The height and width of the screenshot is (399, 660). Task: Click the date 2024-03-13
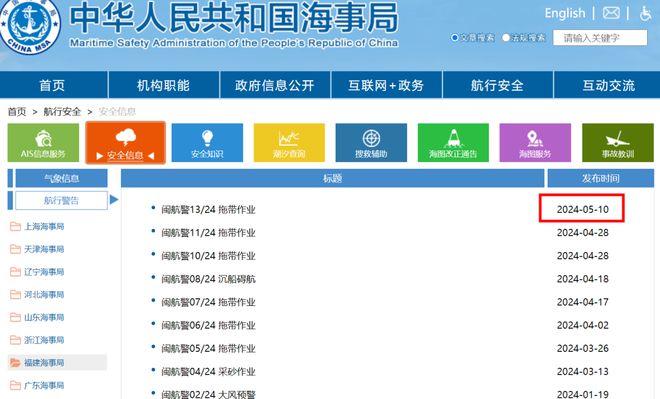pos(583,371)
